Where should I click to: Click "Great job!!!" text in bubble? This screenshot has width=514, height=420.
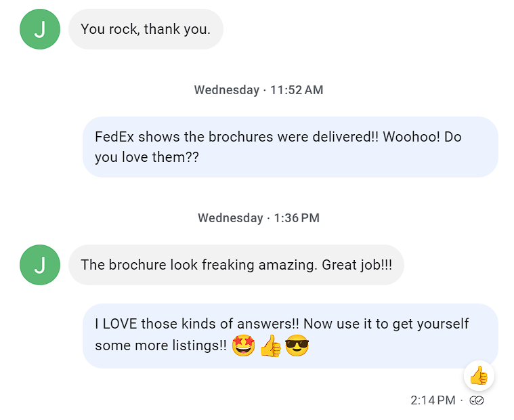coord(357,265)
